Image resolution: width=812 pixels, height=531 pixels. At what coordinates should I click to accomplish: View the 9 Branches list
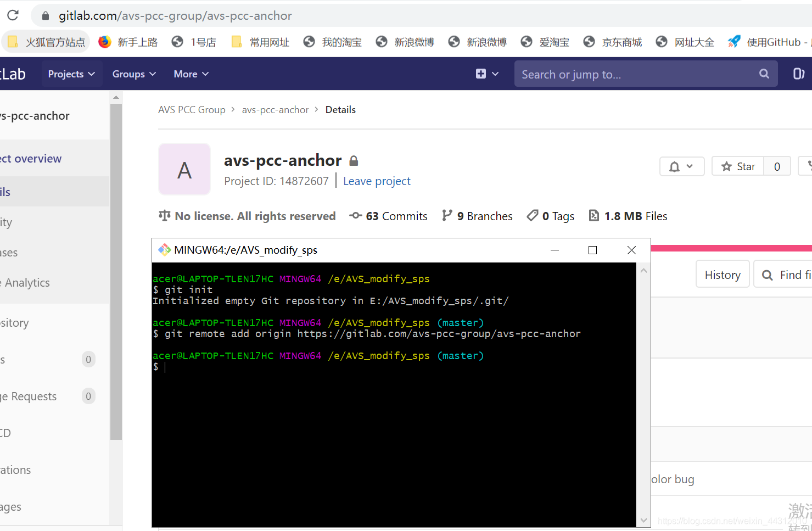tap(477, 216)
